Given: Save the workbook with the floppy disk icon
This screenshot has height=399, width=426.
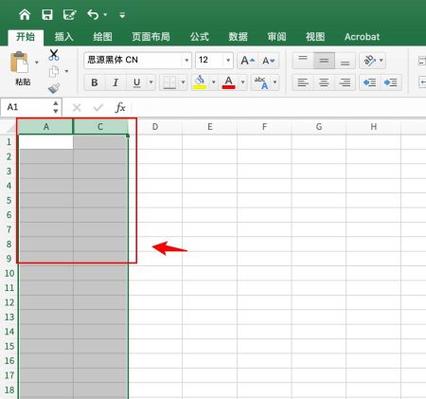Looking at the screenshot, I should coord(47,15).
